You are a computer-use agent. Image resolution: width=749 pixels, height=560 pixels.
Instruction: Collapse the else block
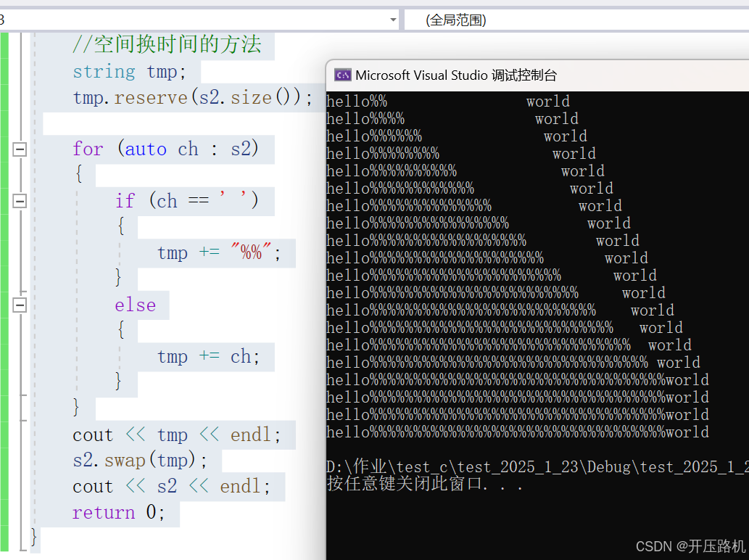20,305
